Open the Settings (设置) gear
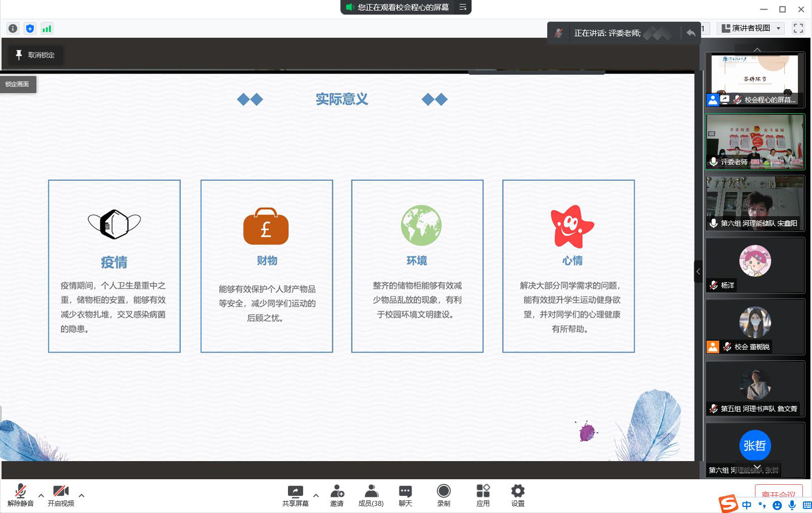This screenshot has width=812, height=513. tap(517, 495)
